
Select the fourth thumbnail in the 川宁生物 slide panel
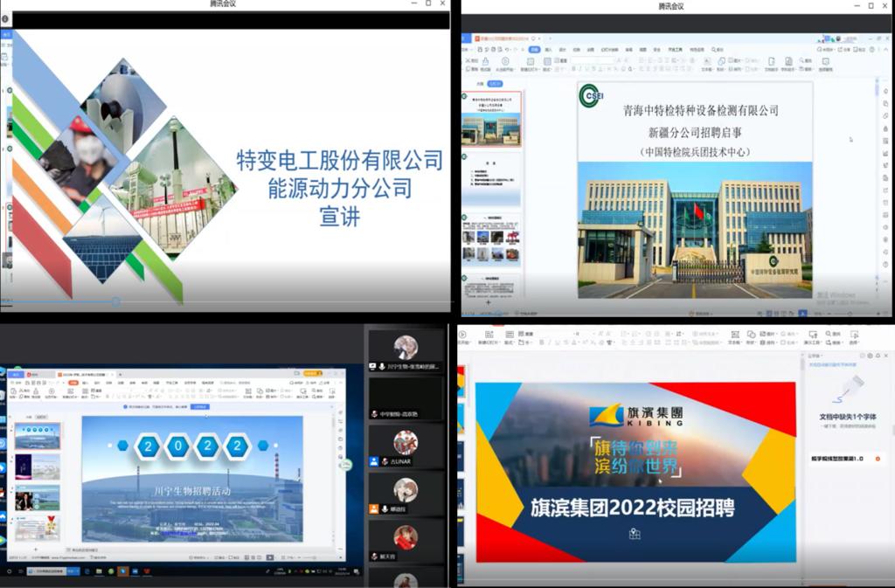click(38, 528)
